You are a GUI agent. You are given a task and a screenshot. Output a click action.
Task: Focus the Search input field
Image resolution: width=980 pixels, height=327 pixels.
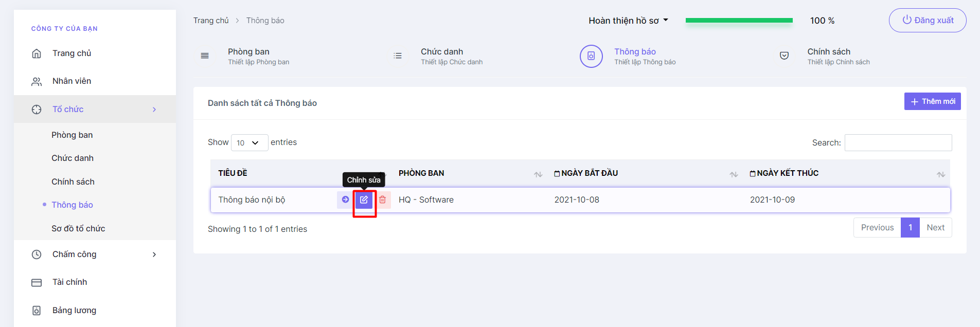point(898,142)
